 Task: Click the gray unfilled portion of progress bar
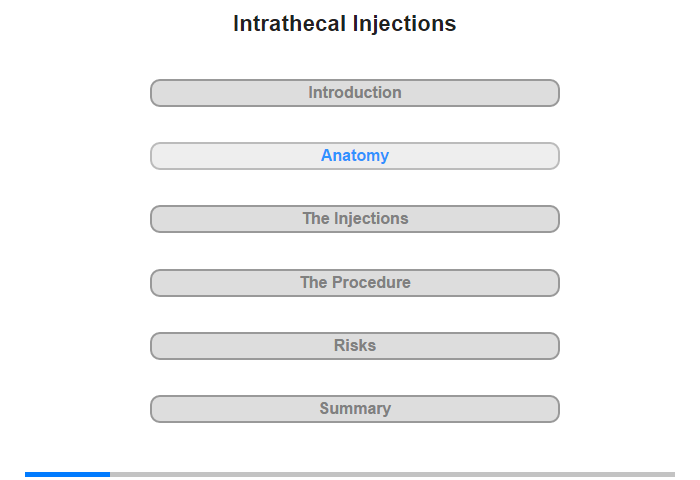click(392, 474)
